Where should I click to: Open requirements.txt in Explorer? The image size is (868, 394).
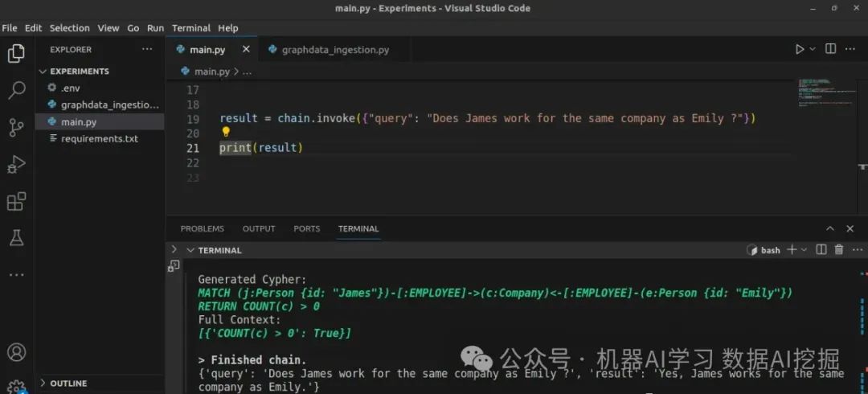100,138
